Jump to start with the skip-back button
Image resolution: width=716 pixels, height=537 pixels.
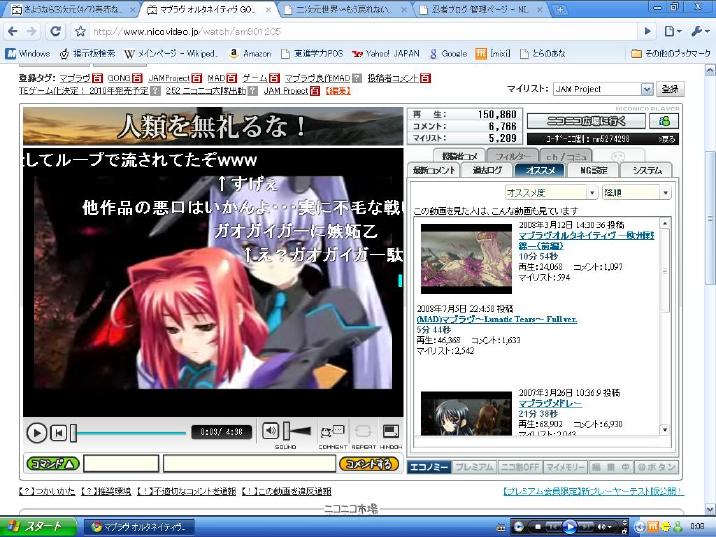tap(59, 432)
